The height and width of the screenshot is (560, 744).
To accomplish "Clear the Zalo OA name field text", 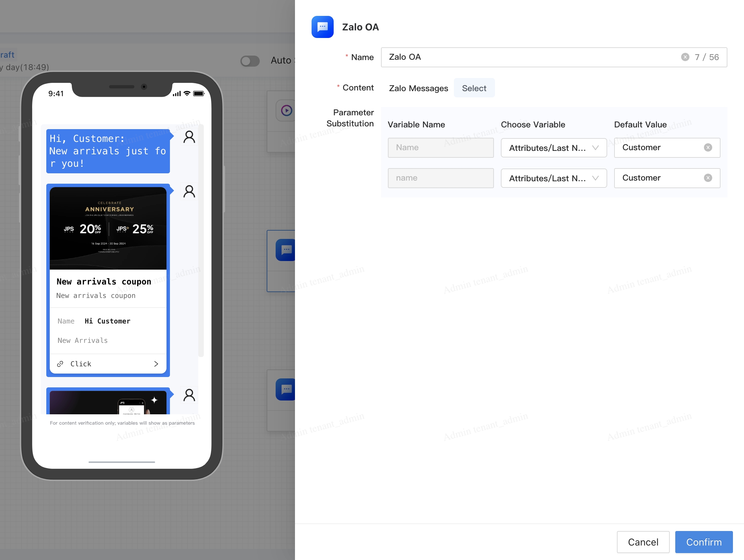I will tap(685, 57).
